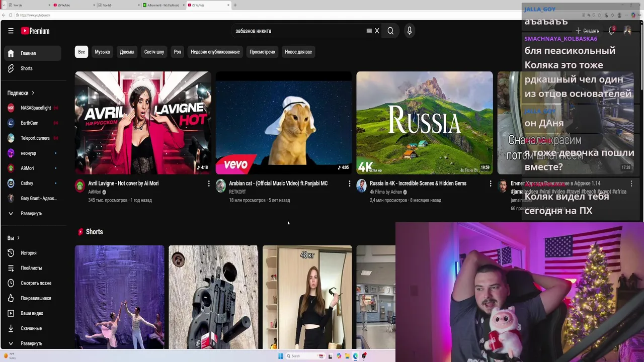Open АйМори subscription in sidebar
644x362 pixels.
coord(33,168)
